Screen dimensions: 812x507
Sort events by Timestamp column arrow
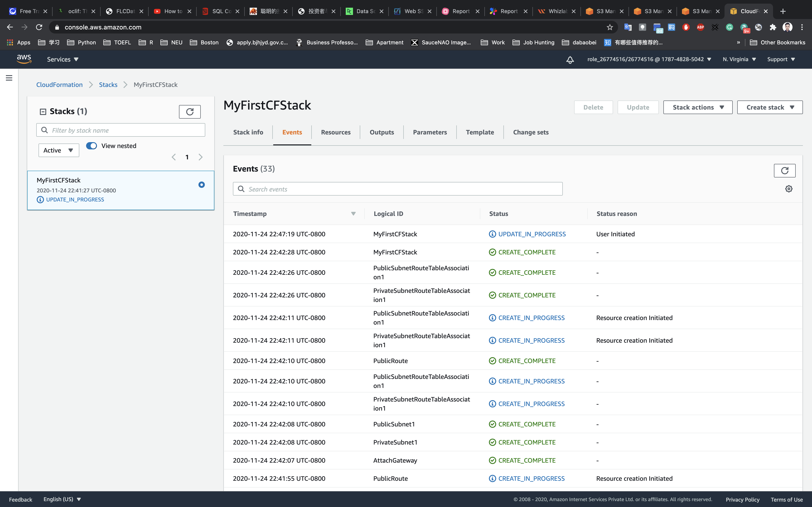[353, 214]
